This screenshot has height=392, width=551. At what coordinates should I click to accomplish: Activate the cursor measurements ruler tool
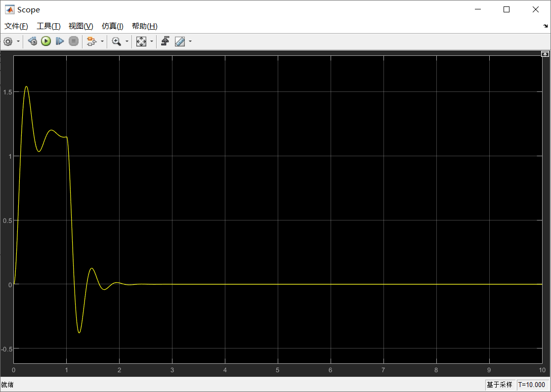click(180, 42)
